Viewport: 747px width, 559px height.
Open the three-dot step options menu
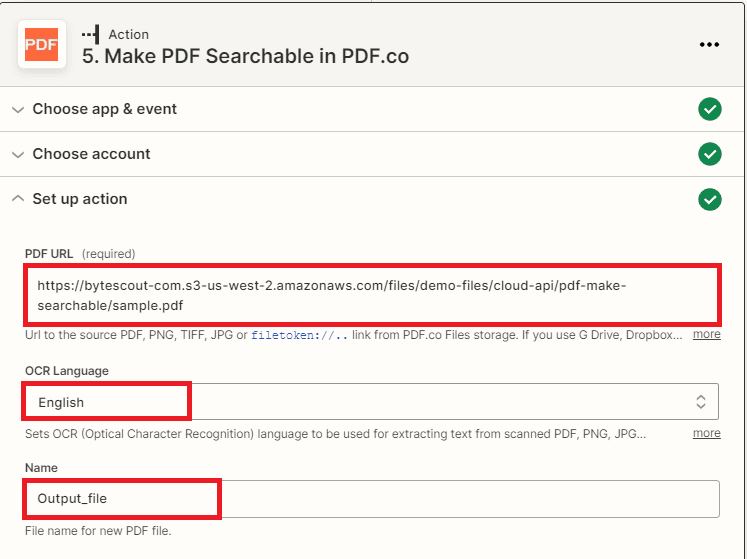709,45
